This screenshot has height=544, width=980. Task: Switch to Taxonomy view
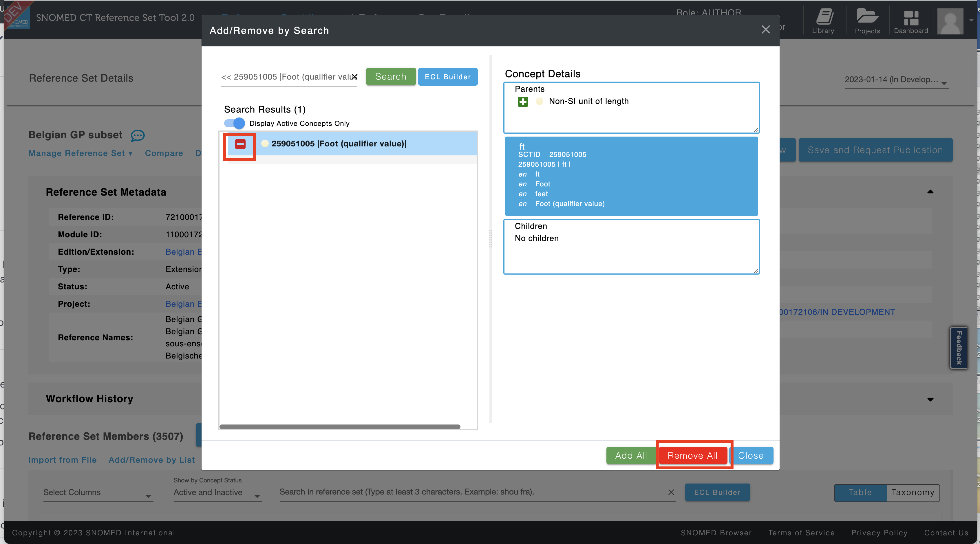913,492
